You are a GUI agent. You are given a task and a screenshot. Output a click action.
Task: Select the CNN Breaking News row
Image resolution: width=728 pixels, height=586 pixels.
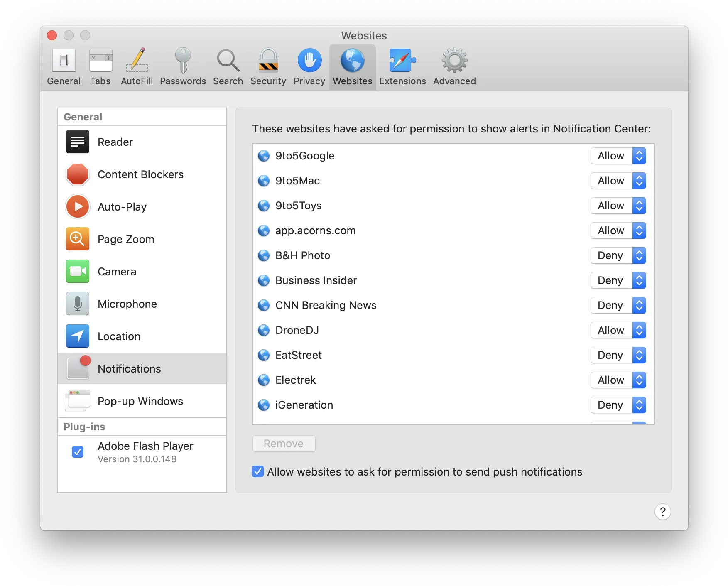(x=453, y=305)
